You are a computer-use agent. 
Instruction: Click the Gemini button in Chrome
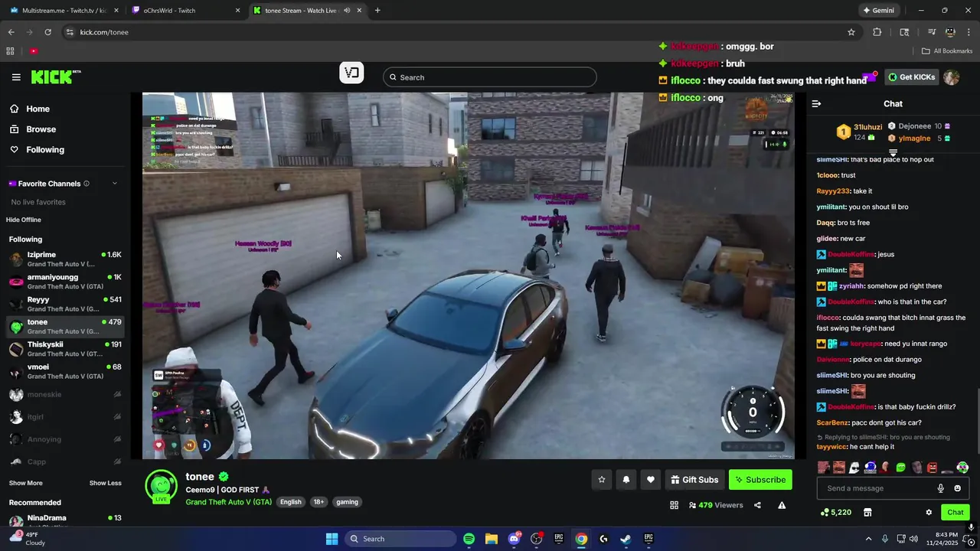pyautogui.click(x=878, y=11)
